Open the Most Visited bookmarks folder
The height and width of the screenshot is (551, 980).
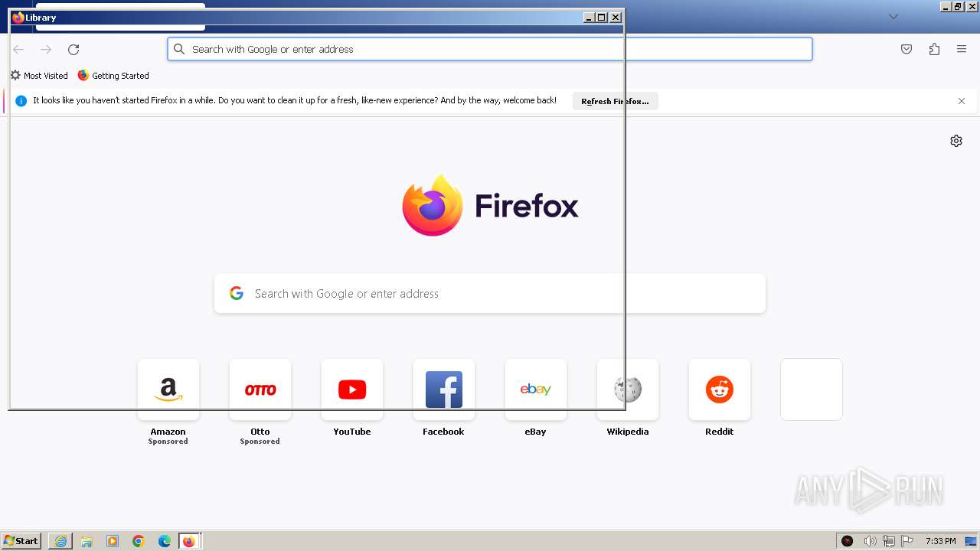39,76
